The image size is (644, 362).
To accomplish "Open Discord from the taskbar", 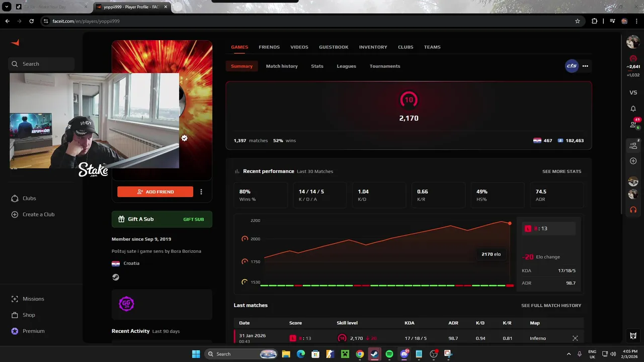I will pyautogui.click(x=404, y=354).
